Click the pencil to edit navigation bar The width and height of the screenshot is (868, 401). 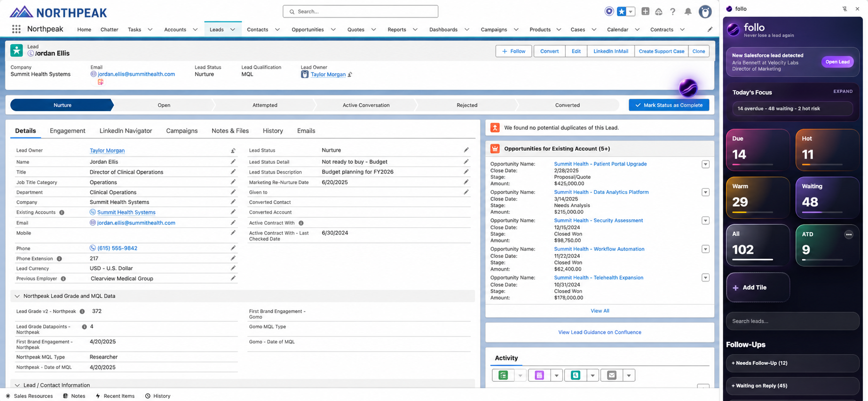pyautogui.click(x=710, y=29)
